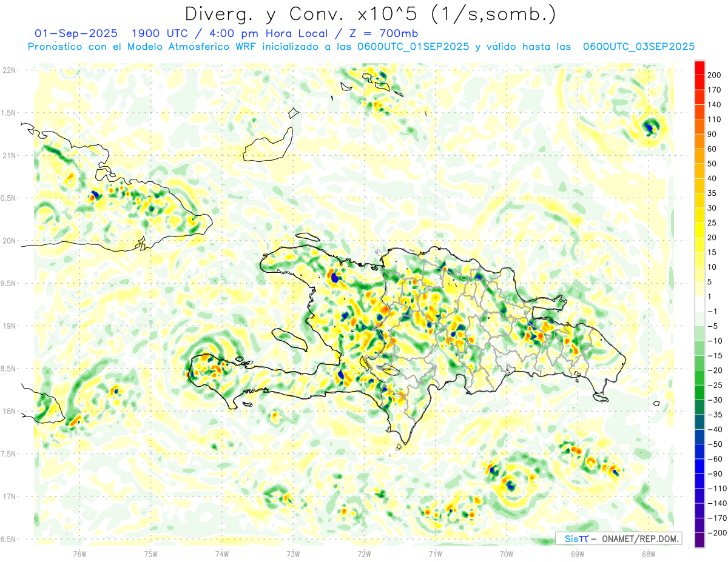Click the '50' value on the color scale
Viewport: 728px width, 562px height.
(712, 164)
